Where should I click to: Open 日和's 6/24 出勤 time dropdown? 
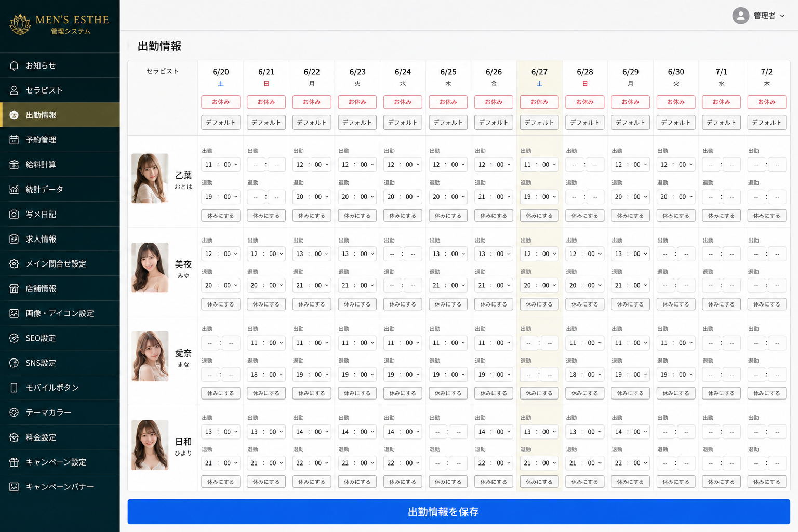pos(403,432)
